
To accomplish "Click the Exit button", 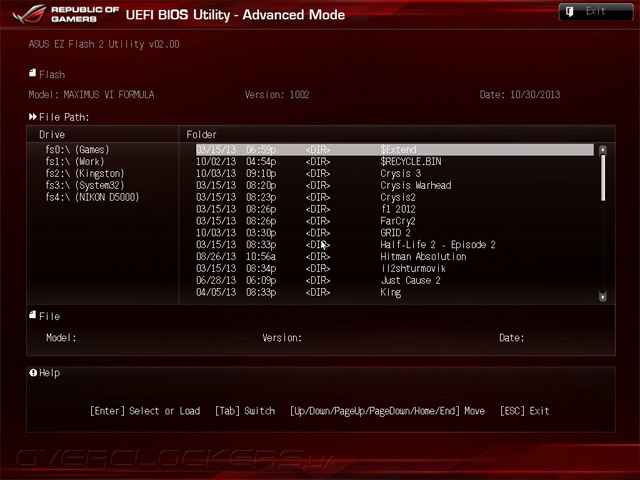I will pos(596,11).
